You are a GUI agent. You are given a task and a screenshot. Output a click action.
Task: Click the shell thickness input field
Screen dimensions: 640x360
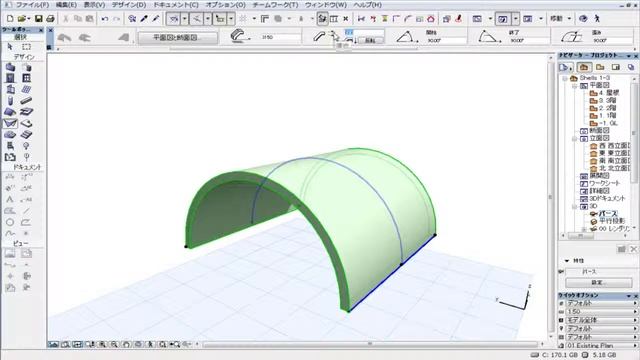click(x=280, y=37)
